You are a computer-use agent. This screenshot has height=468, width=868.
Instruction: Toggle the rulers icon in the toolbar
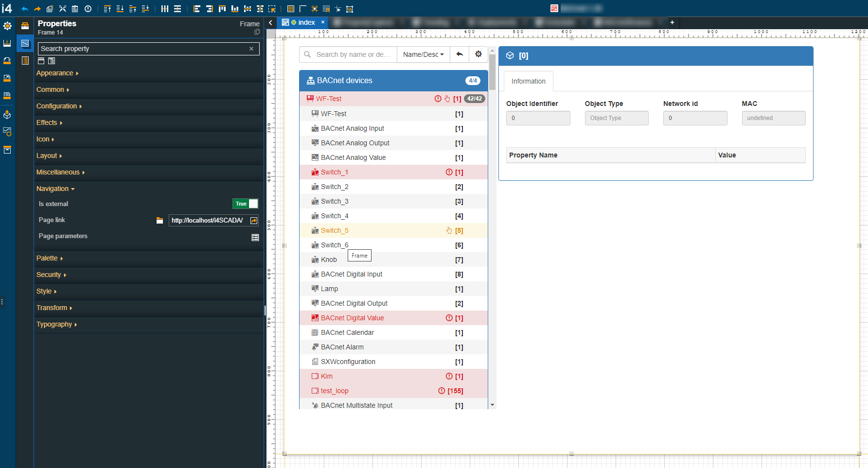[x=303, y=9]
